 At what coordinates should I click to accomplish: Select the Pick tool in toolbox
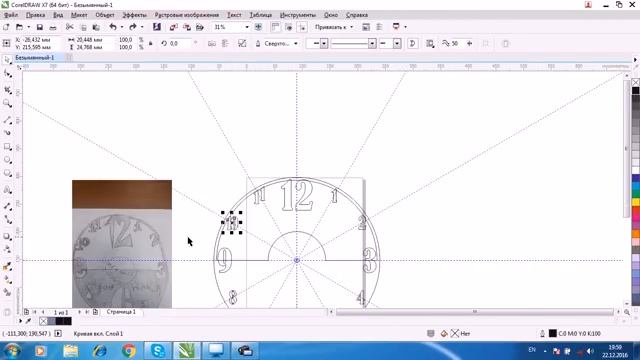click(x=7, y=60)
